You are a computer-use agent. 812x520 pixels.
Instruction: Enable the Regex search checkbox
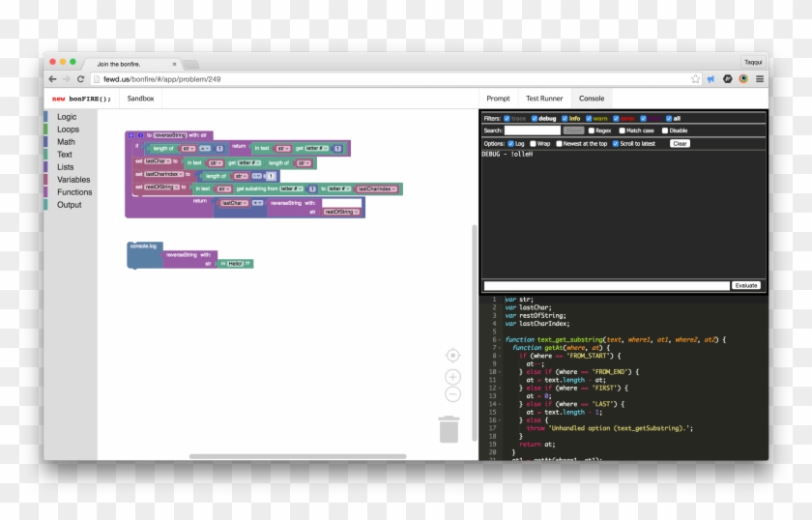pyautogui.click(x=591, y=130)
